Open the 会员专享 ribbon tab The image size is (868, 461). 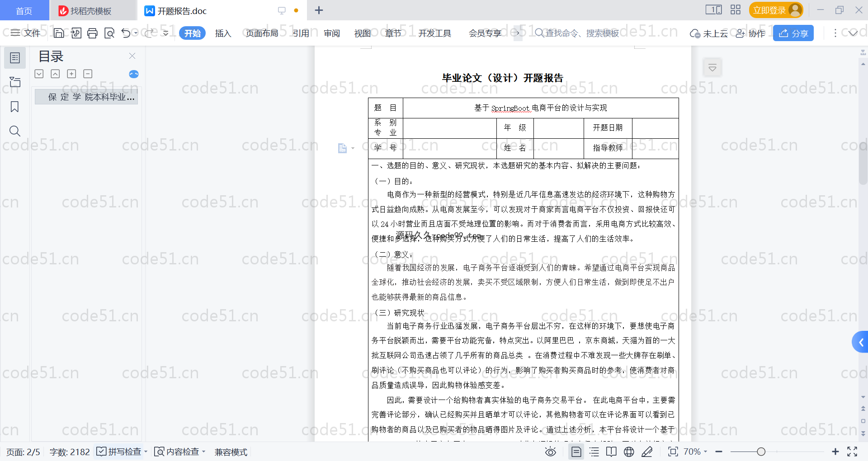click(485, 33)
